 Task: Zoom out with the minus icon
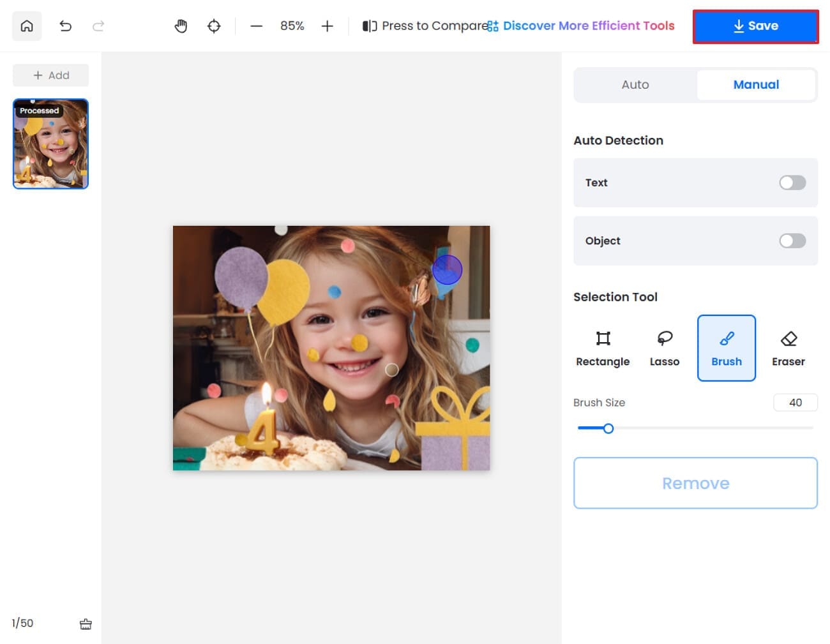tap(256, 26)
